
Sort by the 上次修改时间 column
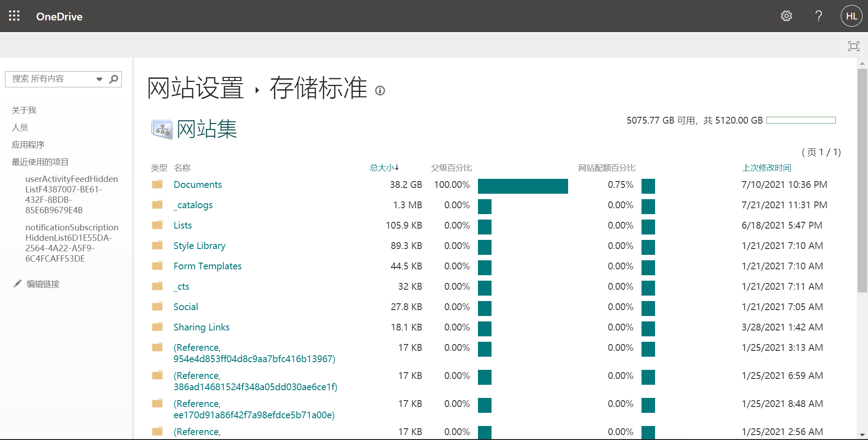(766, 167)
